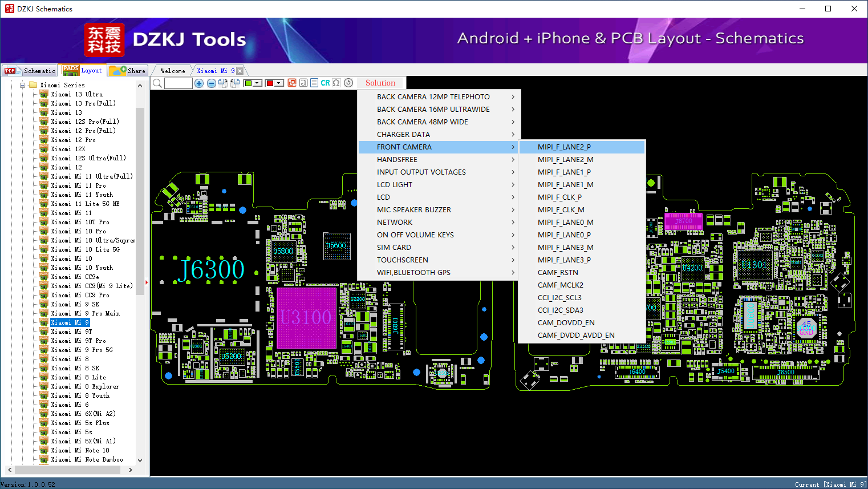This screenshot has width=868, height=489.
Task: Click the tree panel horizontal scrollbar
Action: click(68, 470)
